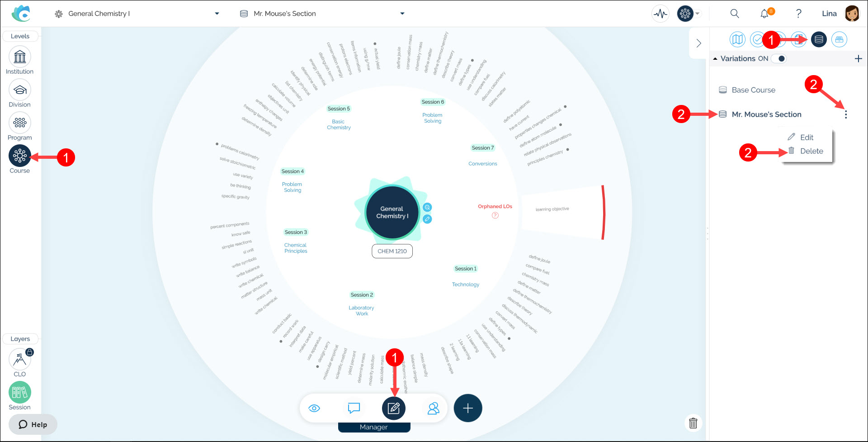Select the Institution level icon
Screen dimensions: 868x442
pos(19,57)
